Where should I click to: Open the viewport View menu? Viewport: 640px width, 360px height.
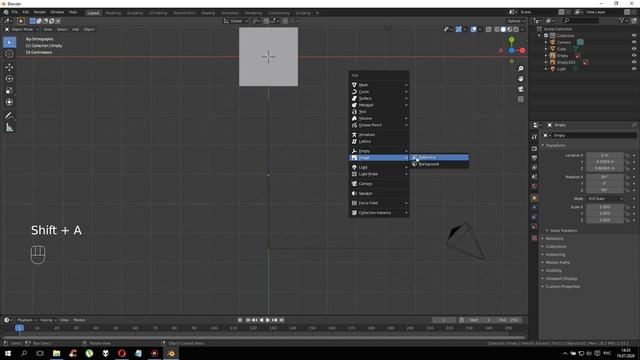[x=48, y=29]
